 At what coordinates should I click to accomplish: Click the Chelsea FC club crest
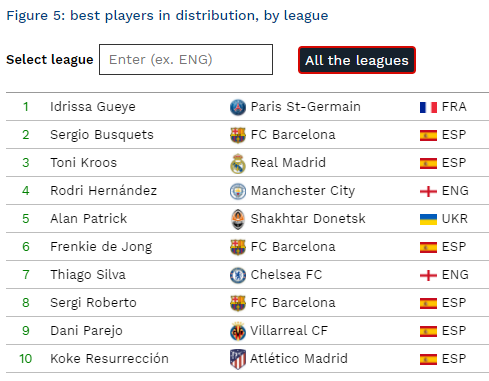pyautogui.click(x=238, y=275)
